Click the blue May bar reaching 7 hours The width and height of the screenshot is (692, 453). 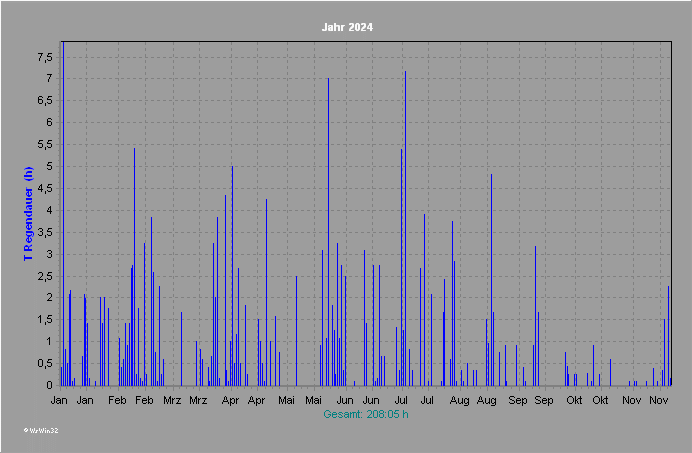pos(328,232)
